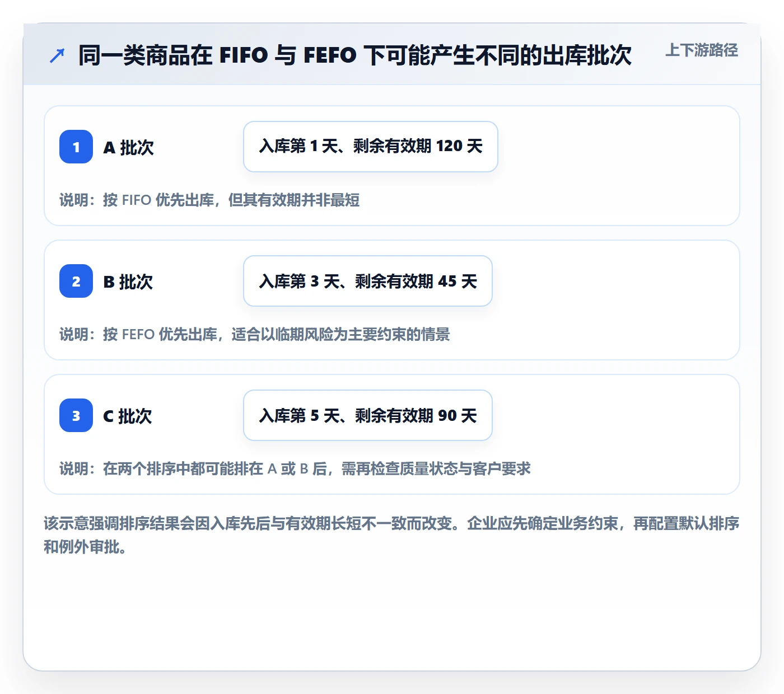The image size is (784, 694).
Task: Click the number 3 badge for C 批次
Action: coord(76,415)
